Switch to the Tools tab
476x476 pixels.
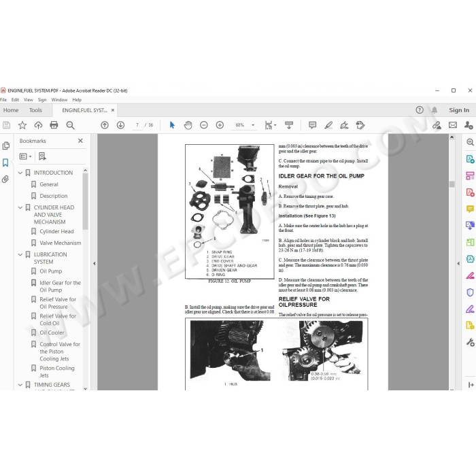click(x=35, y=110)
